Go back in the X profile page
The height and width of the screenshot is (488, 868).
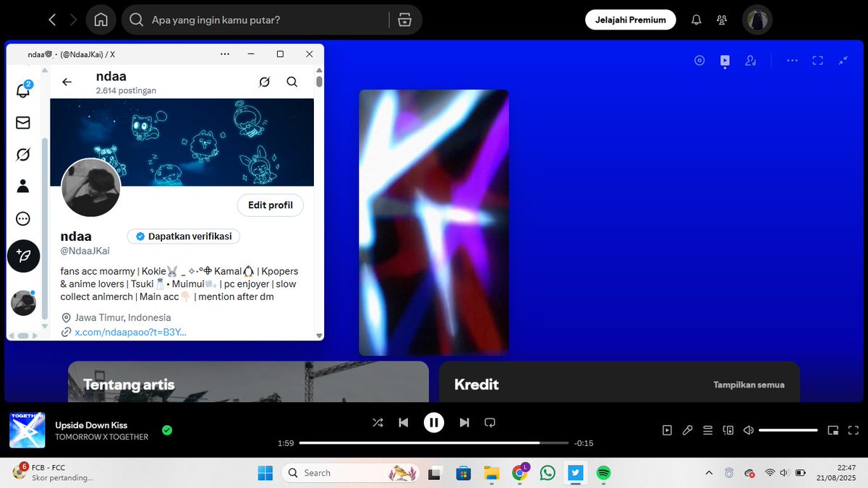click(x=67, y=82)
